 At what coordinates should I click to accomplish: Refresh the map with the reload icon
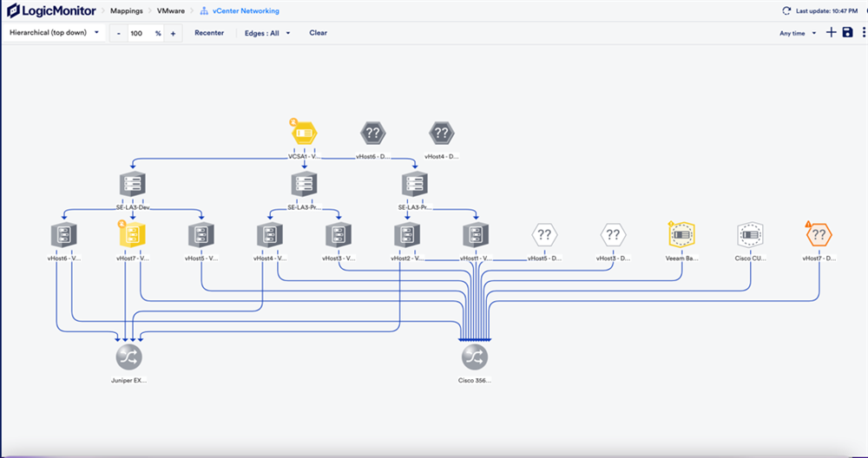(x=786, y=11)
